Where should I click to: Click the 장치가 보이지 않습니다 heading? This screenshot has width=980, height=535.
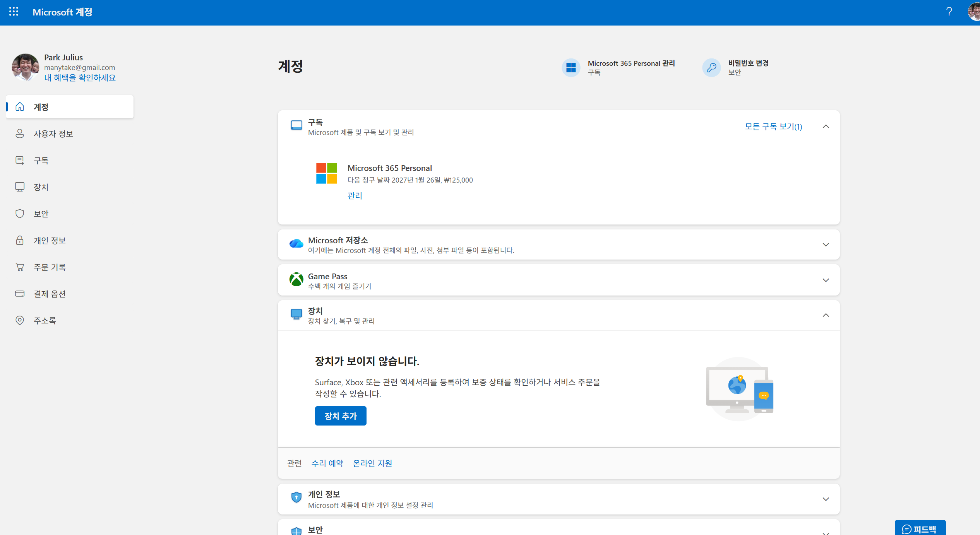pyautogui.click(x=367, y=361)
